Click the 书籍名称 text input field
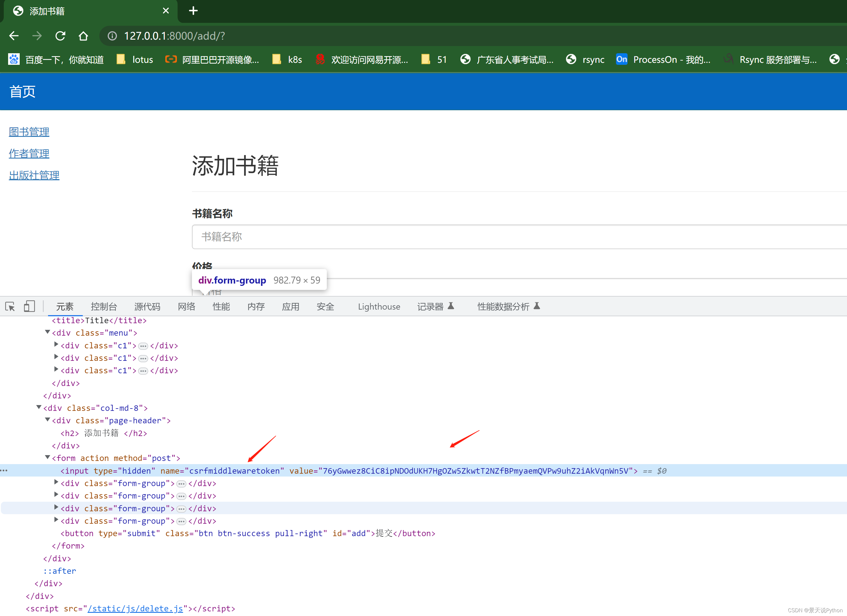Screen dimensions: 847x616 485,237
